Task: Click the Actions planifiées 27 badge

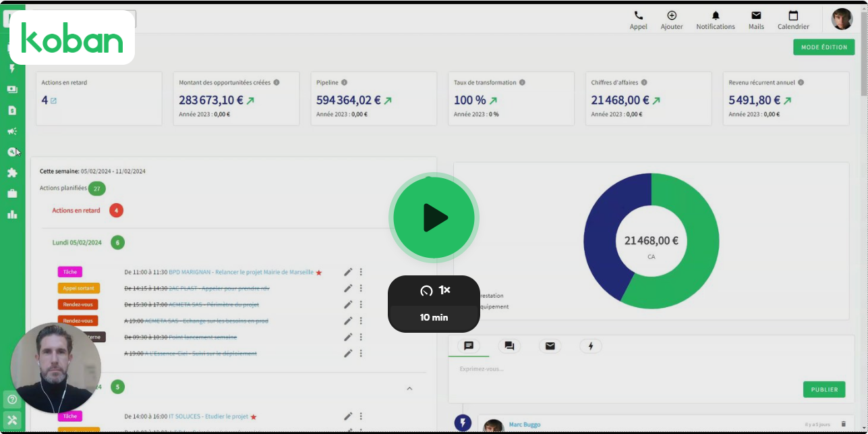Action: pos(97,188)
